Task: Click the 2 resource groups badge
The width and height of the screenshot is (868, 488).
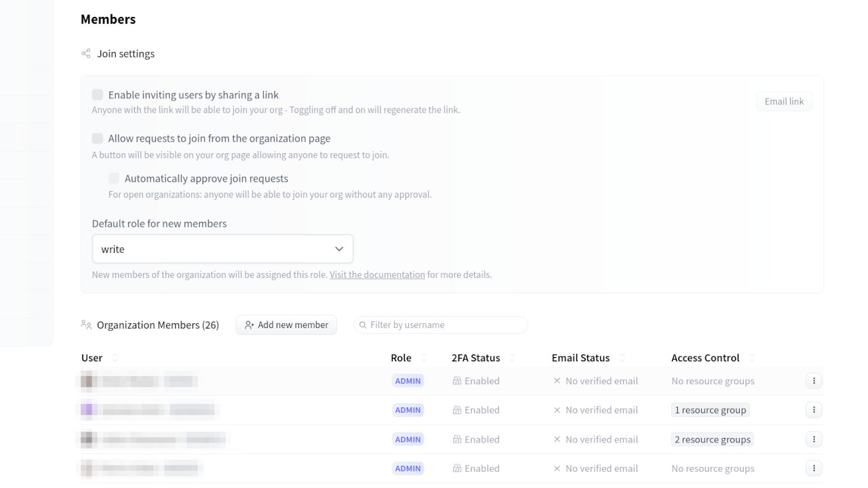Action: (712, 439)
